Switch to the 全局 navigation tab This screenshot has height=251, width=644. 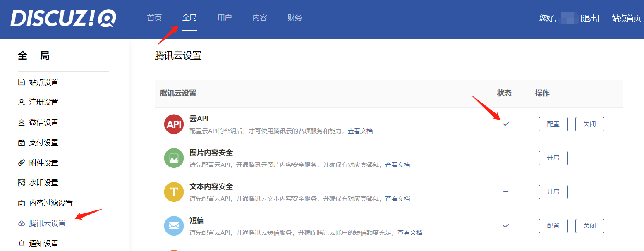pos(189,18)
